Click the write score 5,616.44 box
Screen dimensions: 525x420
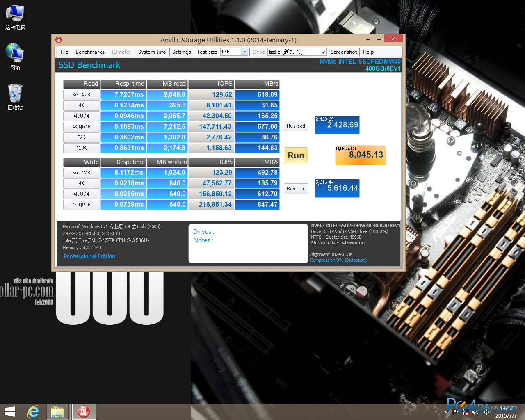tap(337, 188)
